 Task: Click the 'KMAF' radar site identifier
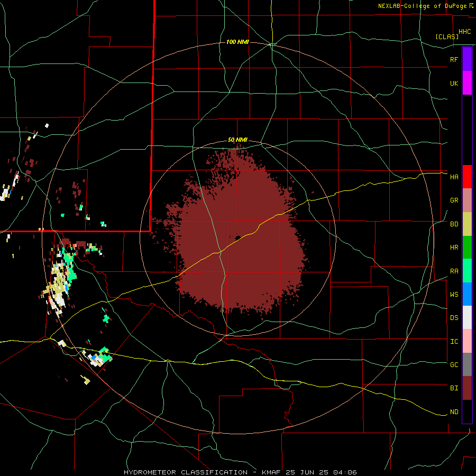tap(271, 472)
